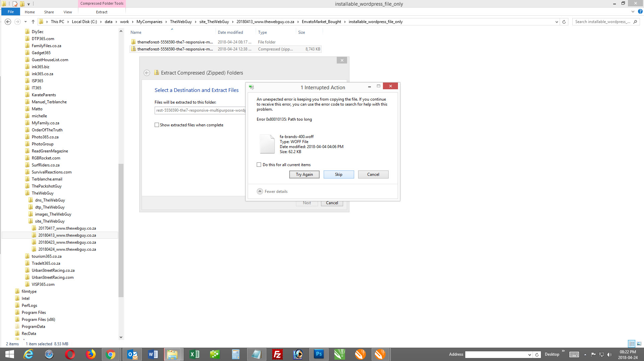Click the Extract tab in ribbon
This screenshot has height=361, width=644.
[101, 12]
